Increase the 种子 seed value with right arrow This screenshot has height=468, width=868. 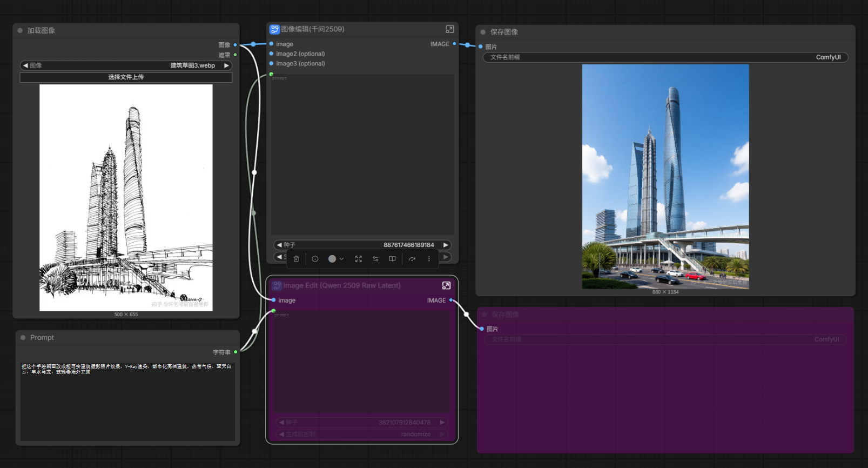tap(446, 245)
